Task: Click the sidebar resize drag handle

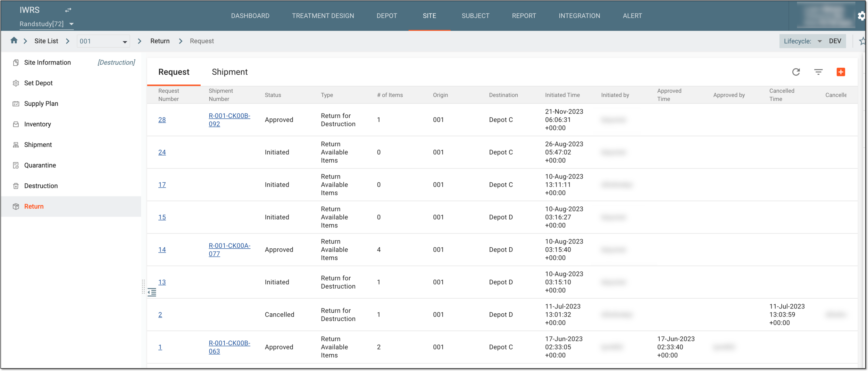Action: point(143,287)
